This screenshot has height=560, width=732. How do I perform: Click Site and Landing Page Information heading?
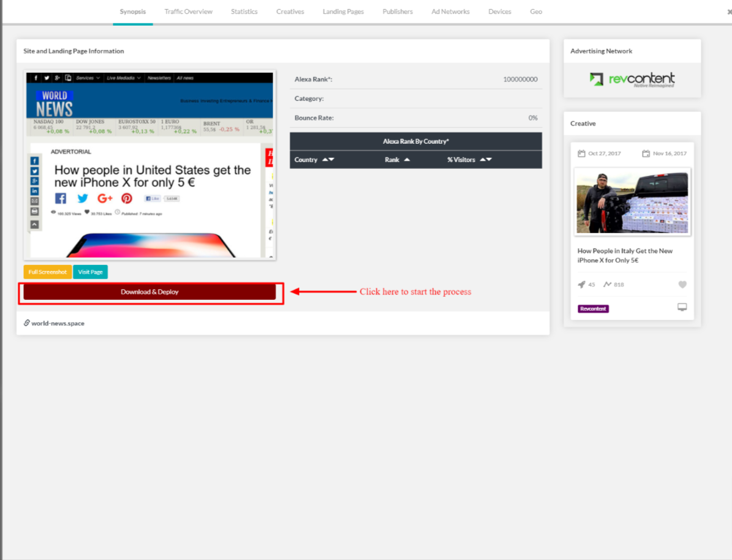pyautogui.click(x=74, y=51)
